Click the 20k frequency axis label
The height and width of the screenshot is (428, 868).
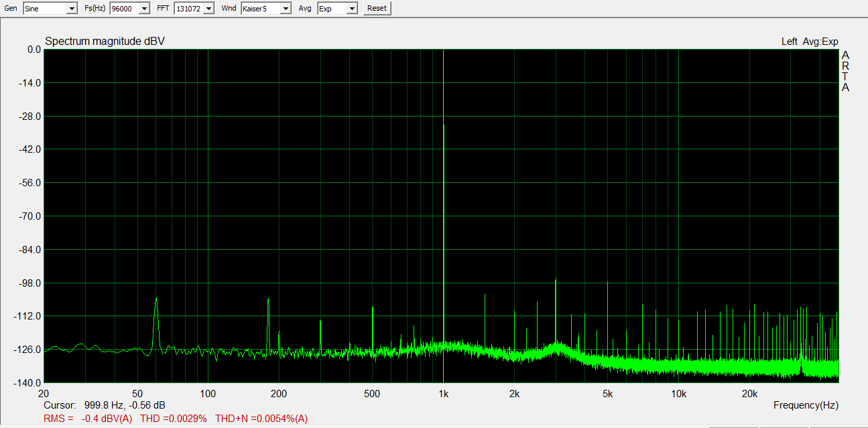point(749,393)
